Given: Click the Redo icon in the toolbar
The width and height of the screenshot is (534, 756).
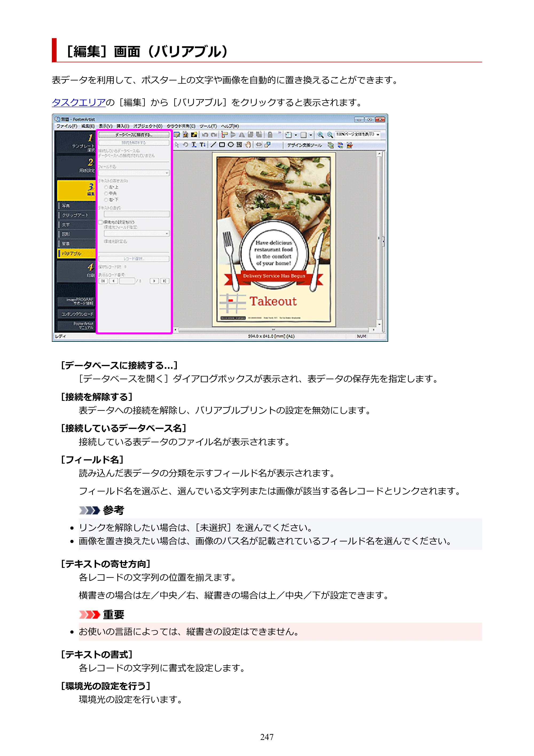Looking at the screenshot, I should 214,135.
